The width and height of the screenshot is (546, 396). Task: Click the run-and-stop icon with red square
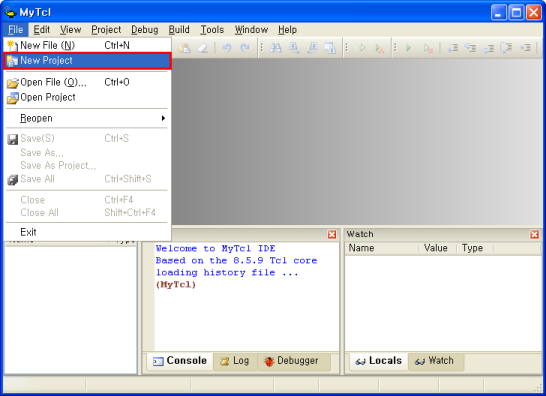point(428,48)
